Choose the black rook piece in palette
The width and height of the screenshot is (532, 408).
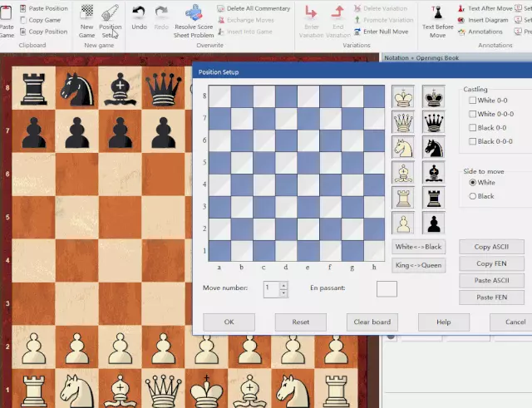(x=433, y=198)
